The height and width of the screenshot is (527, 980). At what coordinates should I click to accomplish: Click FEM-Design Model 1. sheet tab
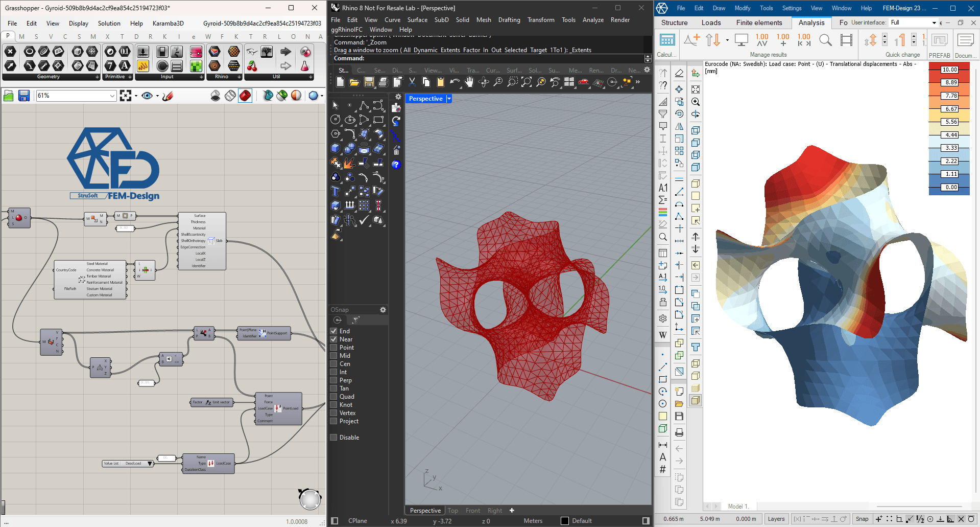point(738,507)
